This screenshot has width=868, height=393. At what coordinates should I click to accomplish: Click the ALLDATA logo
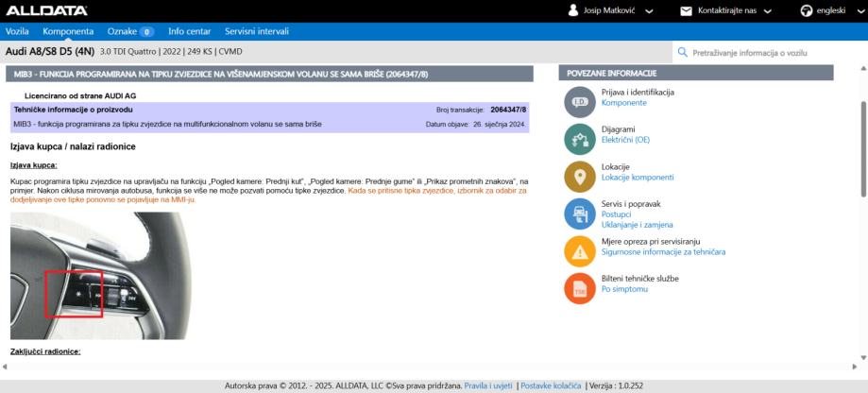click(46, 10)
